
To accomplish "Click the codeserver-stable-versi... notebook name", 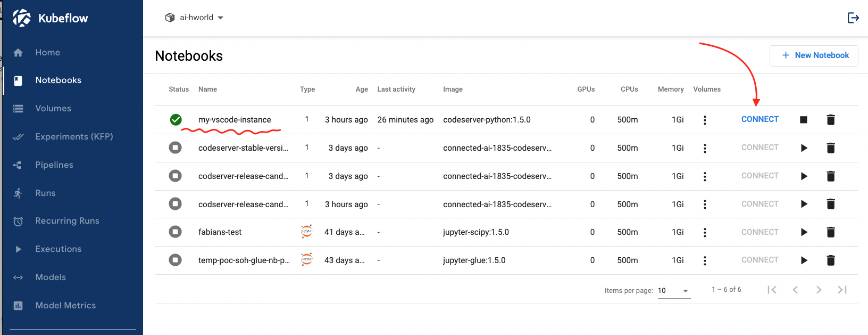I will [243, 148].
